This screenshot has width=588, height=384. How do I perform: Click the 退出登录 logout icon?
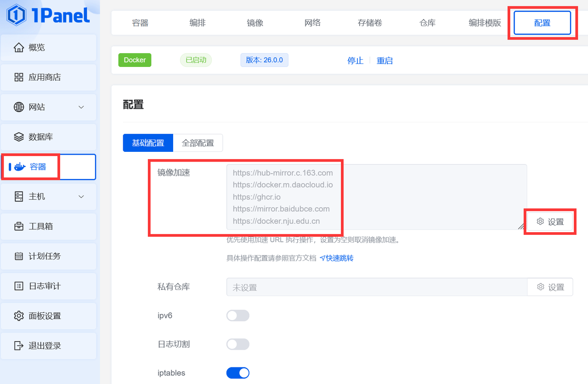pyautogui.click(x=19, y=345)
